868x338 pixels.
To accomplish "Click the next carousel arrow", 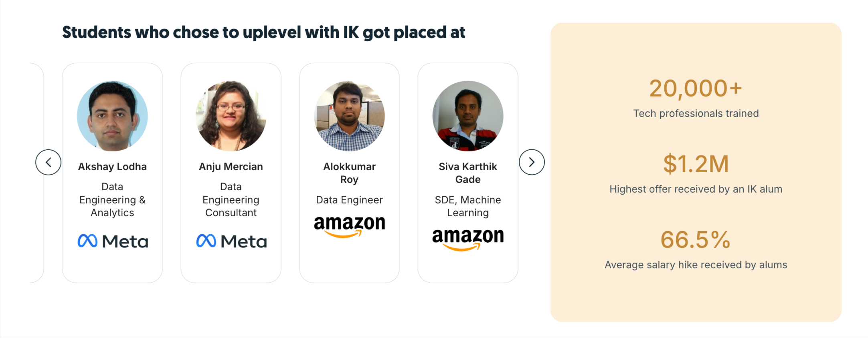I will [532, 162].
